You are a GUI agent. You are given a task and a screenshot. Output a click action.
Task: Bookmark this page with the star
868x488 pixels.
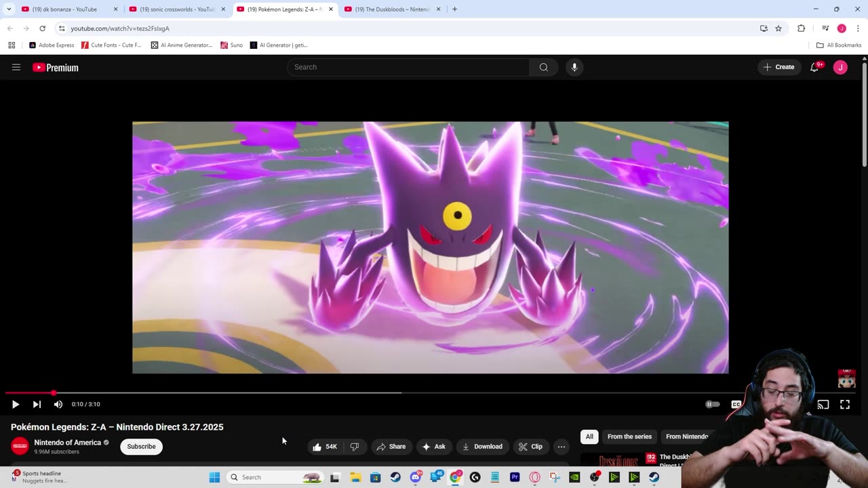click(778, 28)
